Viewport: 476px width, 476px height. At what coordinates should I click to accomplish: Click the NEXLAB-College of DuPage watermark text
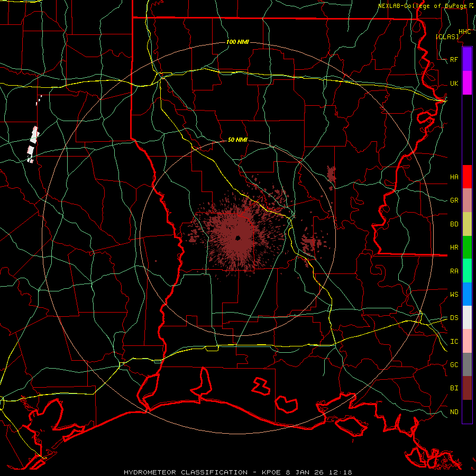tap(422, 6)
